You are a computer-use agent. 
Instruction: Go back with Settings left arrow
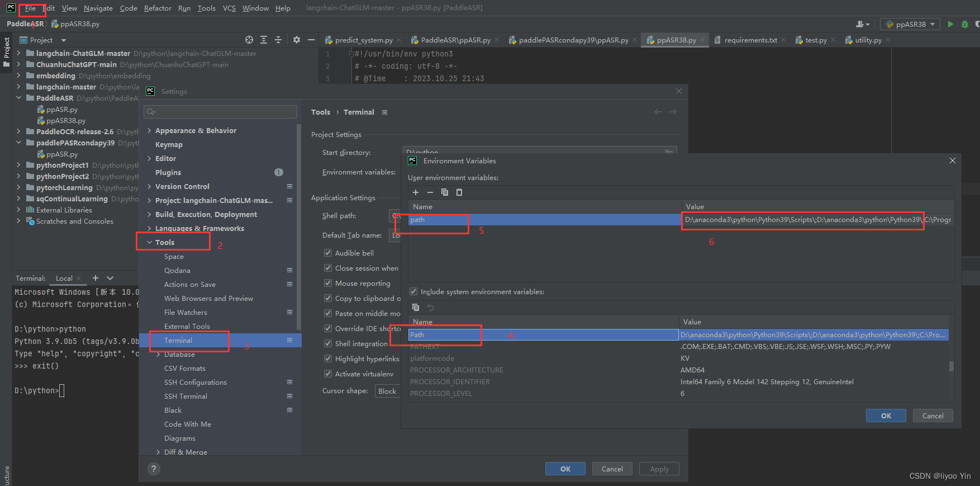pos(658,112)
